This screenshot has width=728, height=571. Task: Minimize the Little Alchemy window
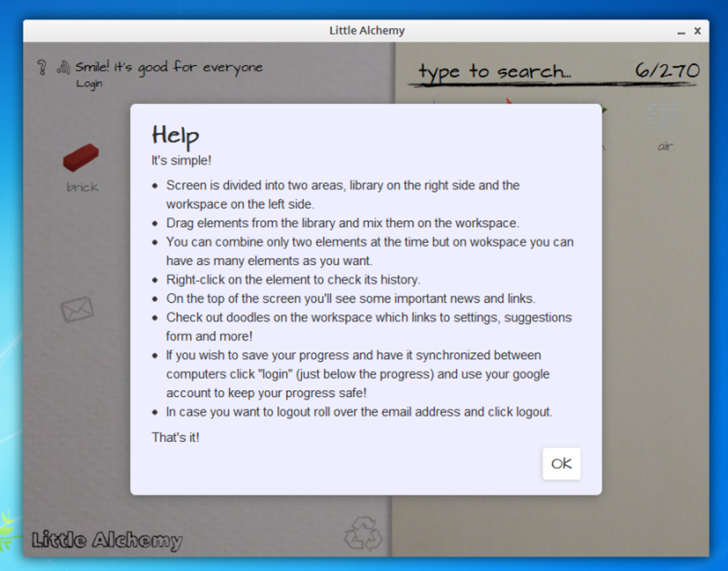point(681,31)
